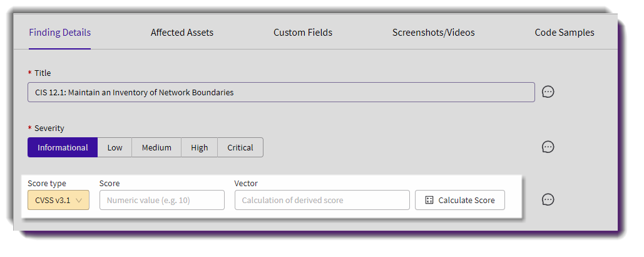Choose Critical severity option

pyautogui.click(x=240, y=147)
